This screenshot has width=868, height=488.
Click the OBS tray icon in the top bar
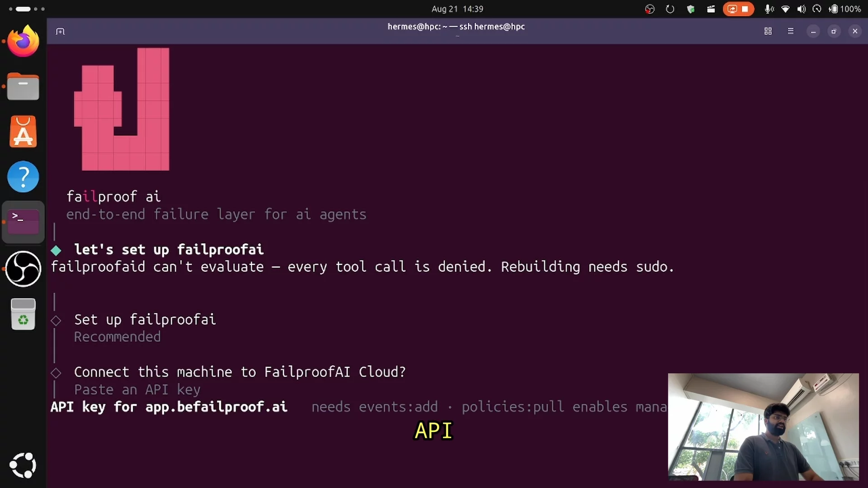[x=650, y=9]
